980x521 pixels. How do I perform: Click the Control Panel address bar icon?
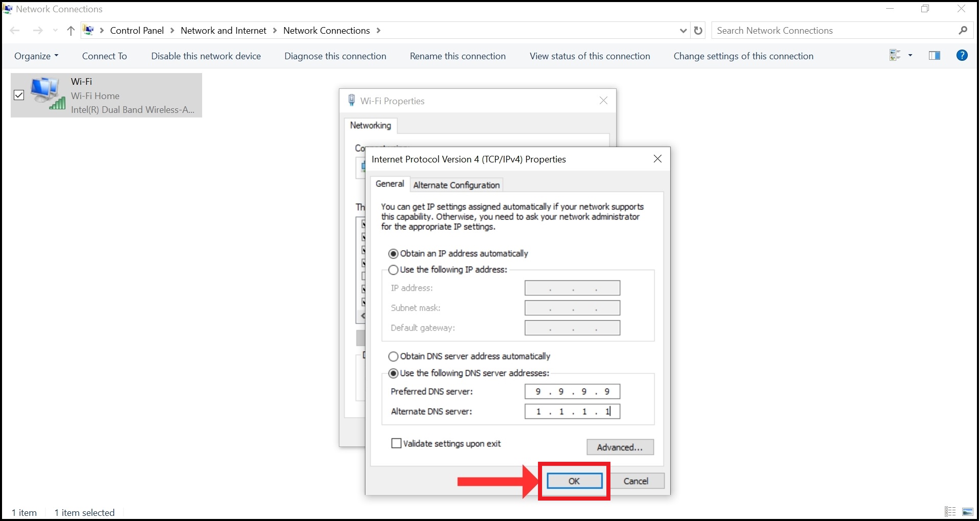point(89,30)
